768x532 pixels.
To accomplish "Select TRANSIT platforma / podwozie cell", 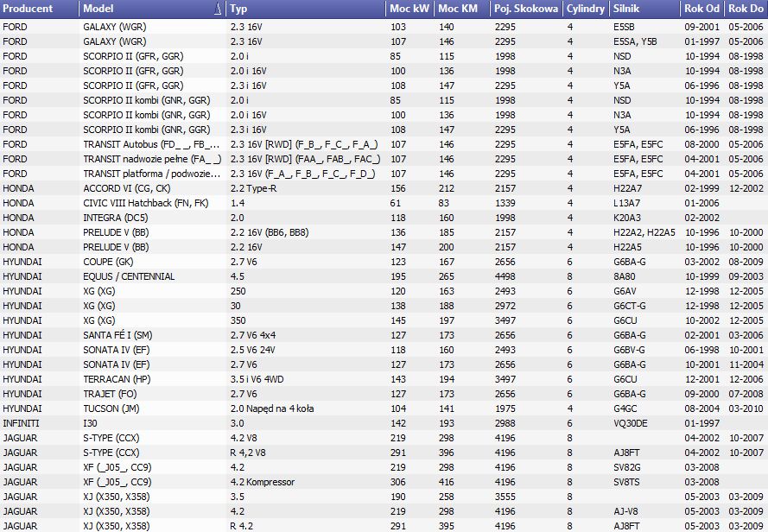I will (152, 174).
